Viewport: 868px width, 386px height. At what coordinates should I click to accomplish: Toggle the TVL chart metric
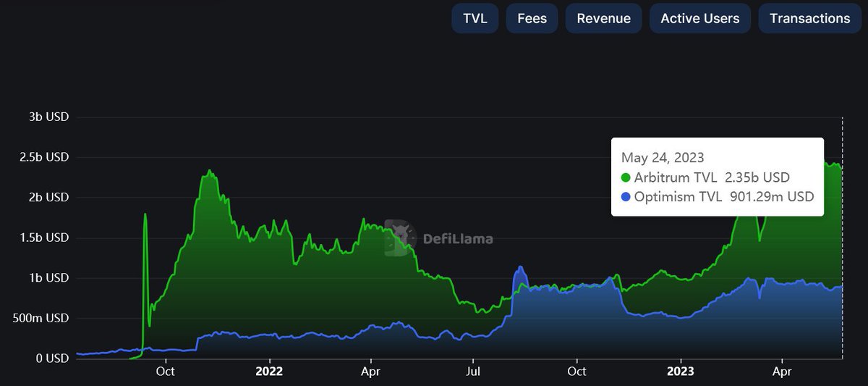click(475, 18)
